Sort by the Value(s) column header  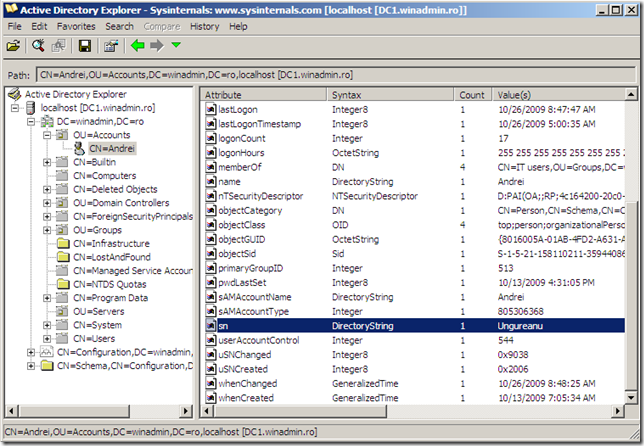pyautogui.click(x=559, y=95)
